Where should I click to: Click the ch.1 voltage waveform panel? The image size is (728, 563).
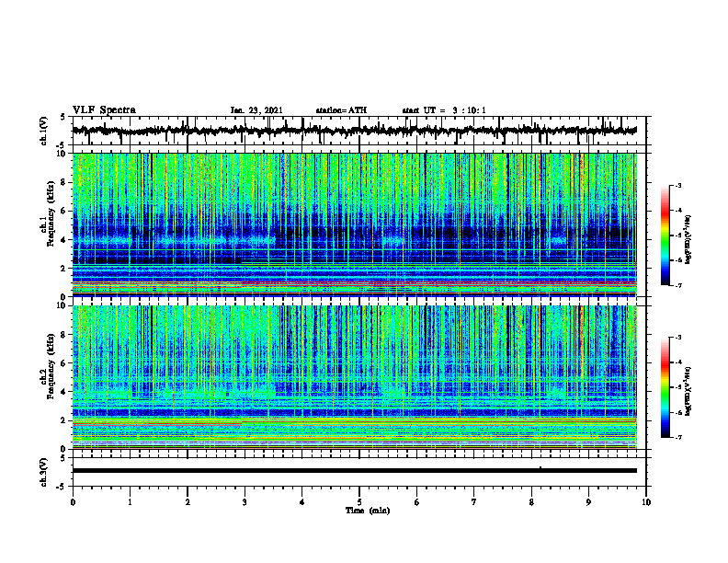[359, 131]
